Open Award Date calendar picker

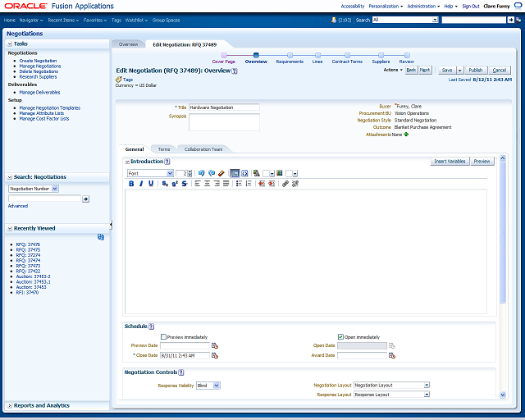392,355
